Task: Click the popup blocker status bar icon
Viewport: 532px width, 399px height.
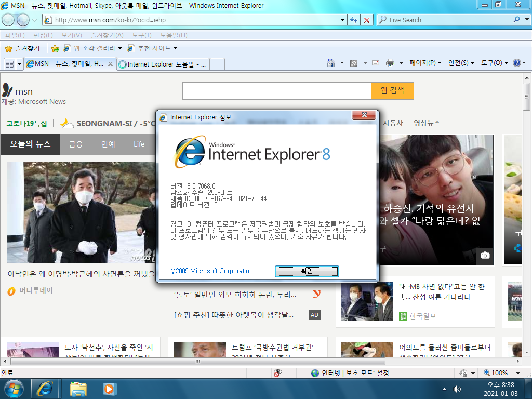Action: 277,373
